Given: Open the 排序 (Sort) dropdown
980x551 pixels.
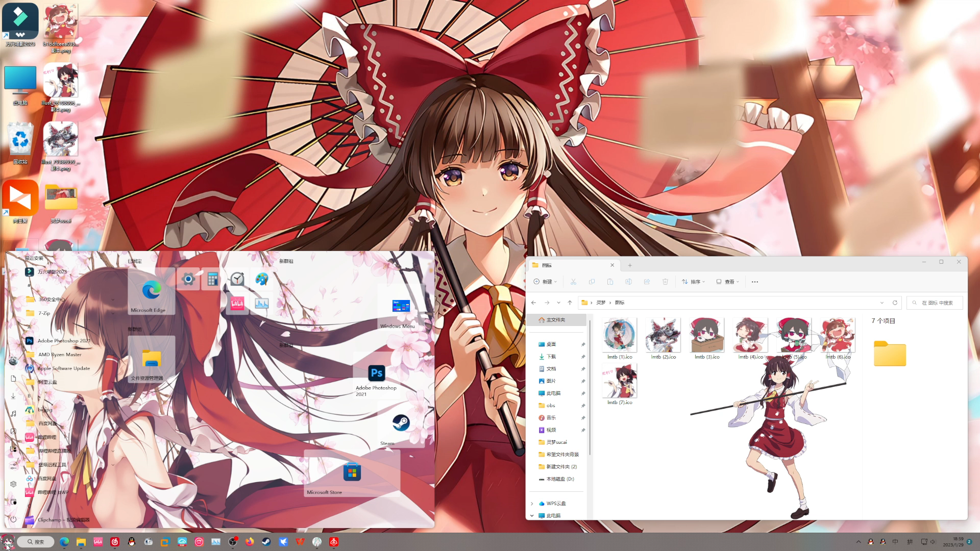Looking at the screenshot, I should tap(693, 282).
